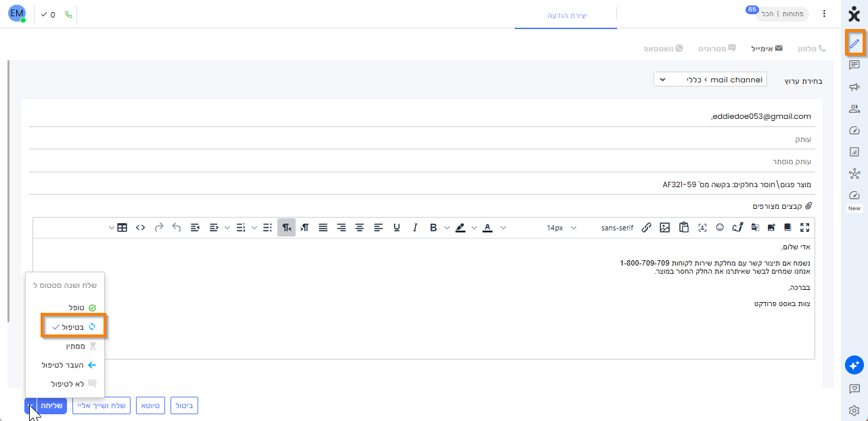Insert a hyperlink with the chain icon

point(647,228)
